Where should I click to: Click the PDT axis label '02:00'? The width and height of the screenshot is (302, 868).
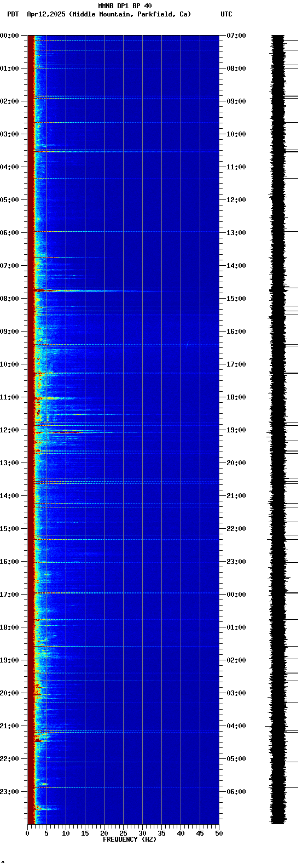click(x=9, y=101)
